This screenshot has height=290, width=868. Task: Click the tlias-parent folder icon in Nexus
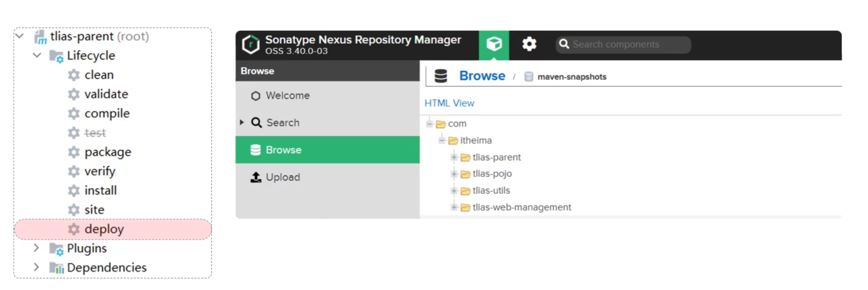tap(466, 158)
